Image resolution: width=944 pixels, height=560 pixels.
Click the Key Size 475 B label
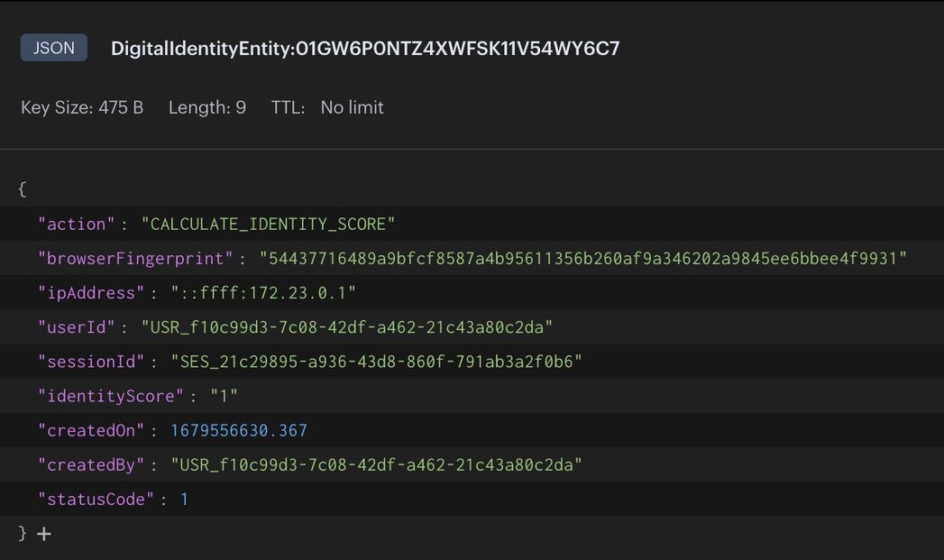click(82, 107)
